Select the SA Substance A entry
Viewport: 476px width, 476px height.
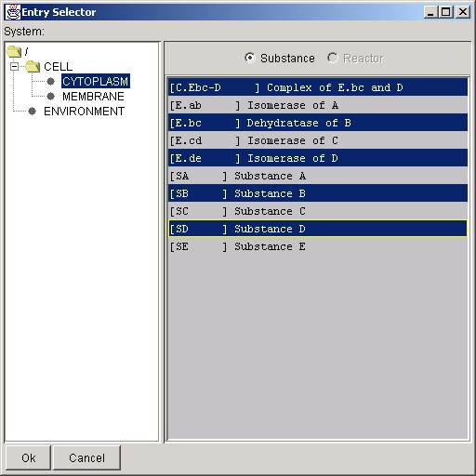tap(318, 176)
